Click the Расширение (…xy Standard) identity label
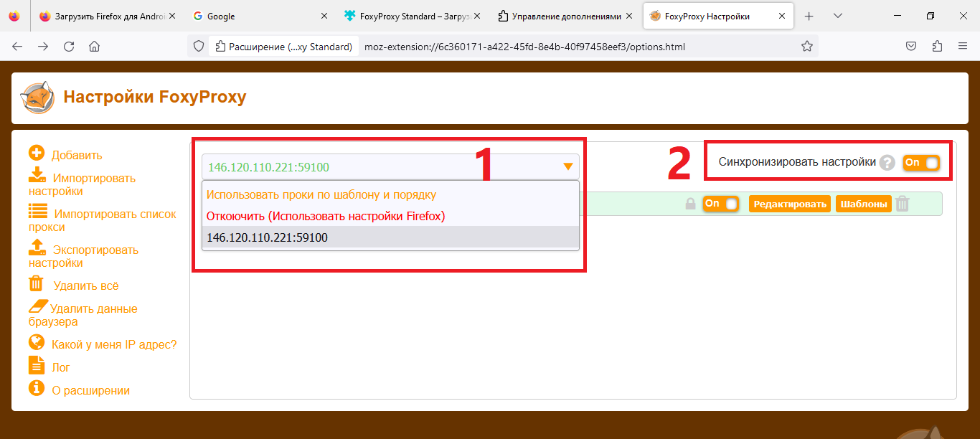980x439 pixels. (283, 47)
